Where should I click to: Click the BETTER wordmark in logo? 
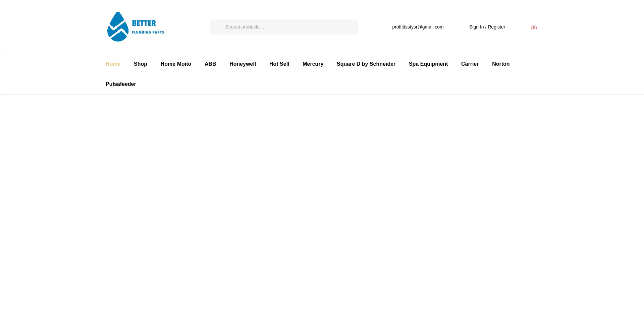click(x=144, y=23)
